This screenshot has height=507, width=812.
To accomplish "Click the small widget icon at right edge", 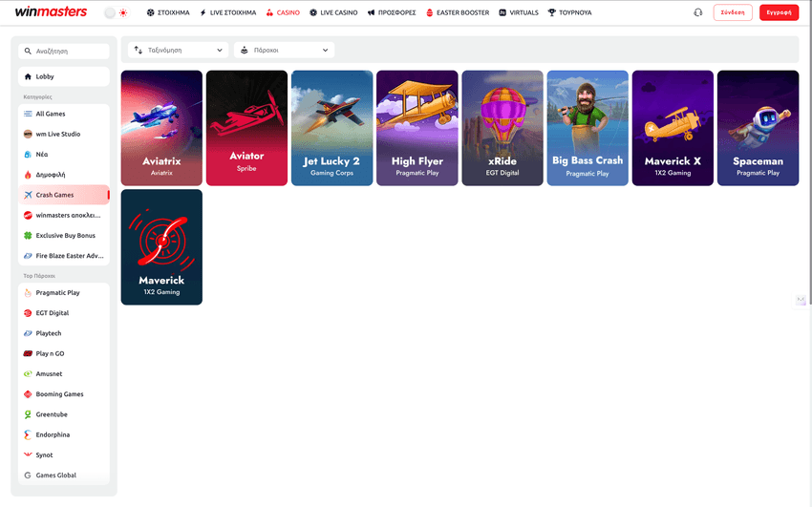I will 801,300.
